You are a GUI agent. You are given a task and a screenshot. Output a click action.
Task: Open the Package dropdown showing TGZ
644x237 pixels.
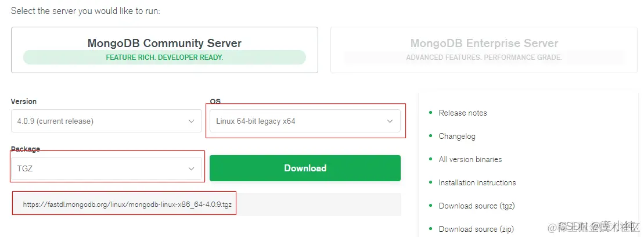tap(106, 168)
